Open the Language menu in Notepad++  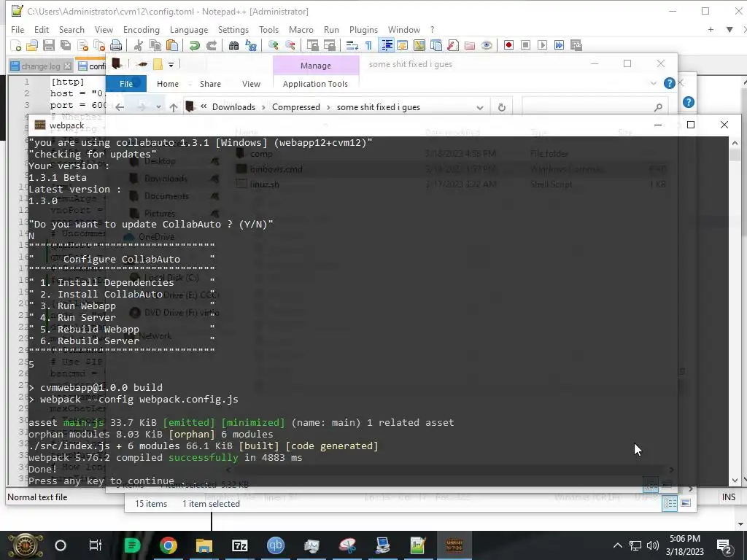(189, 29)
